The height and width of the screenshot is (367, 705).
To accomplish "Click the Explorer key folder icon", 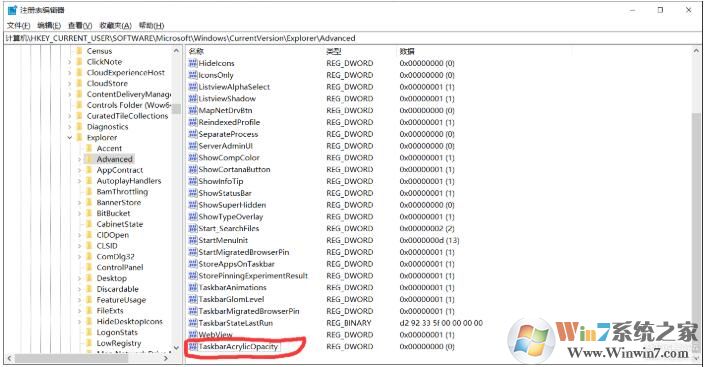I will point(80,137).
